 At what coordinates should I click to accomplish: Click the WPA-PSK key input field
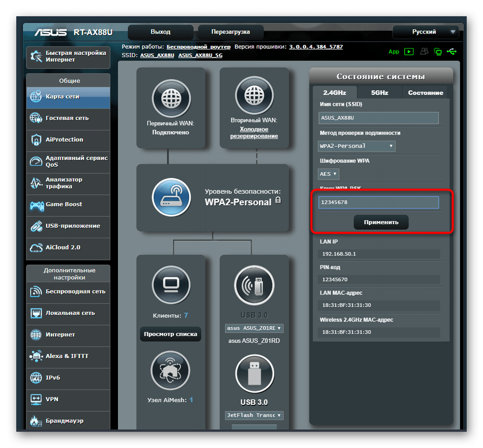tap(378, 203)
